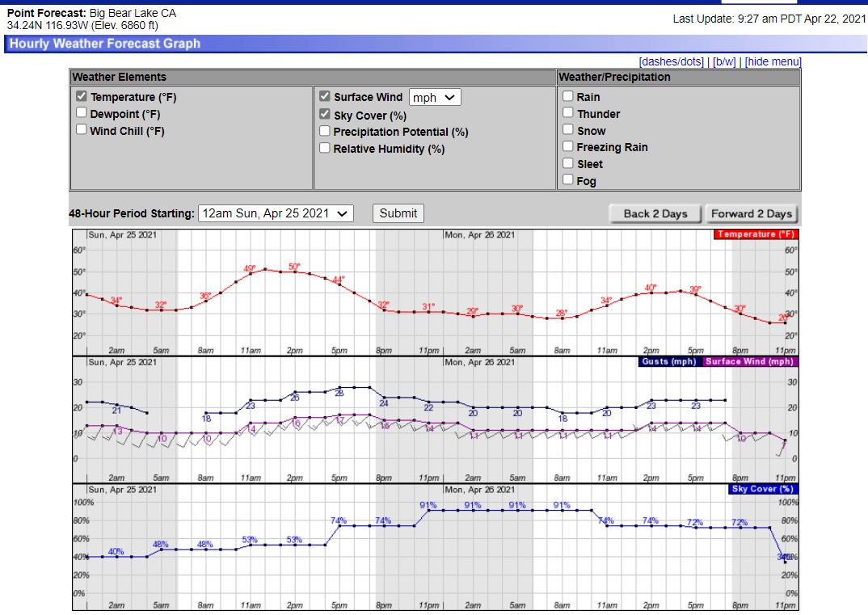Enable the Wind Chill (°F) checkbox
Screen dimensions: 868x615
pyautogui.click(x=82, y=129)
